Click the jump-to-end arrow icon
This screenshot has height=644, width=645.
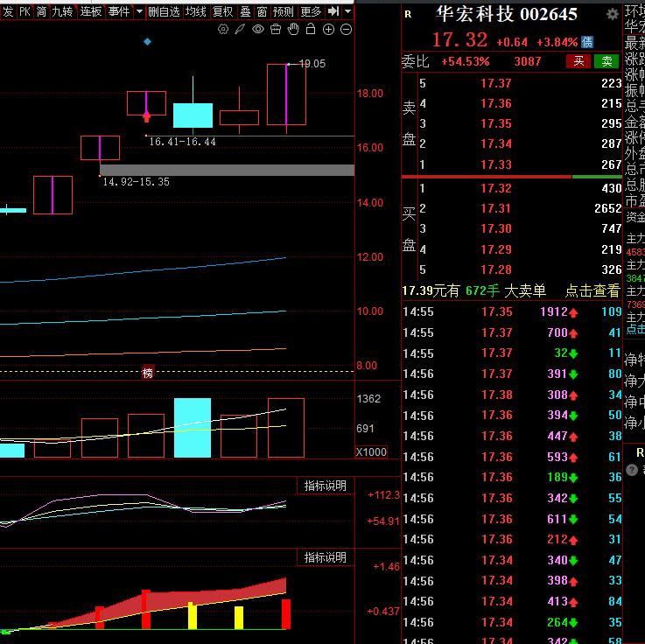(333, 11)
